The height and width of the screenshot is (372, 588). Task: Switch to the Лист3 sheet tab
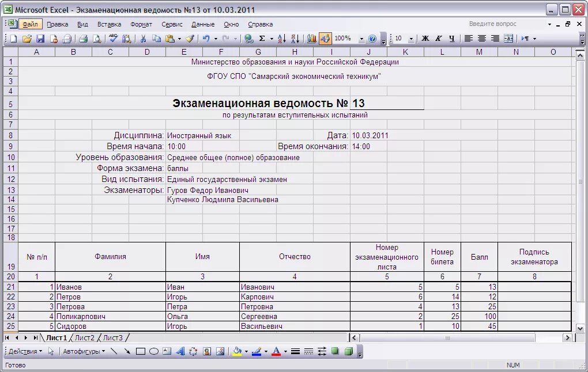pos(113,337)
